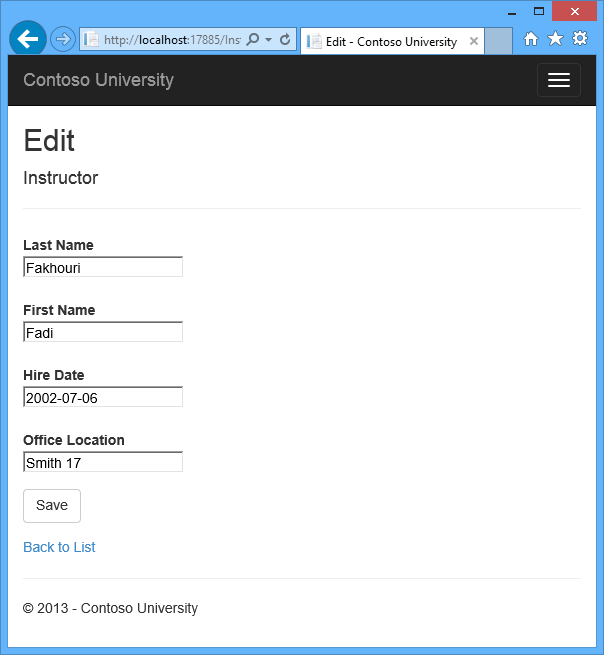Screen dimensions: 604x655
Task: Click the Last Name label
Action: pyautogui.click(x=58, y=245)
